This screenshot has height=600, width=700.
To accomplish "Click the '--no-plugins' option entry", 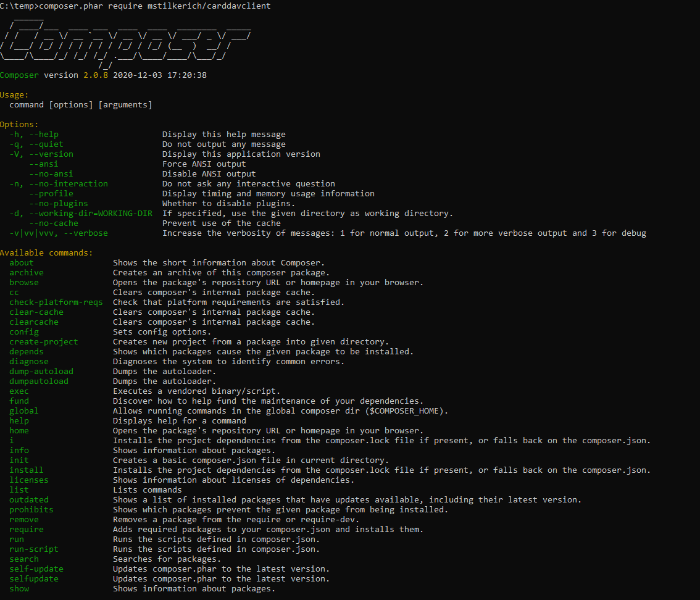I will point(58,203).
